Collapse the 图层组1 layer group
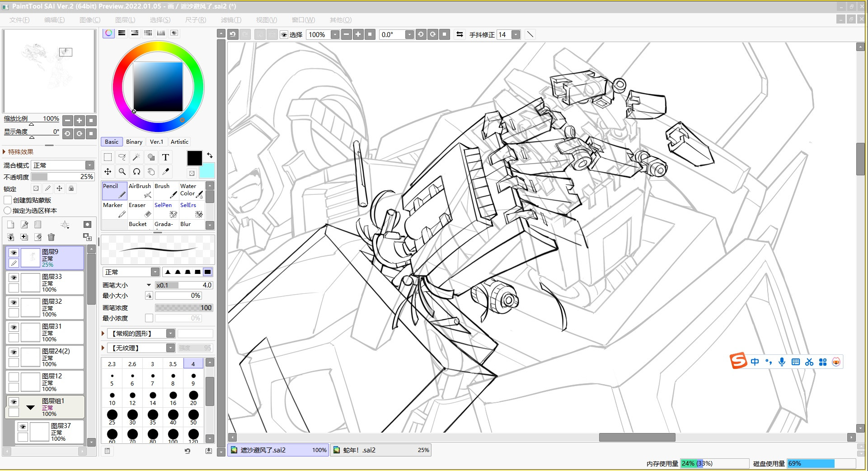Screen dimensions: 868x471 [30, 407]
